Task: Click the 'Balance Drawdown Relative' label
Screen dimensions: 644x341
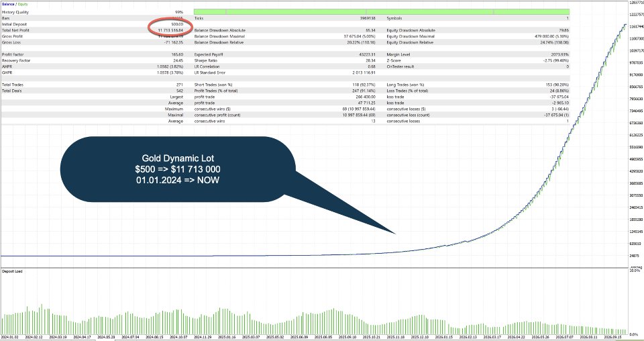Action: pos(219,42)
